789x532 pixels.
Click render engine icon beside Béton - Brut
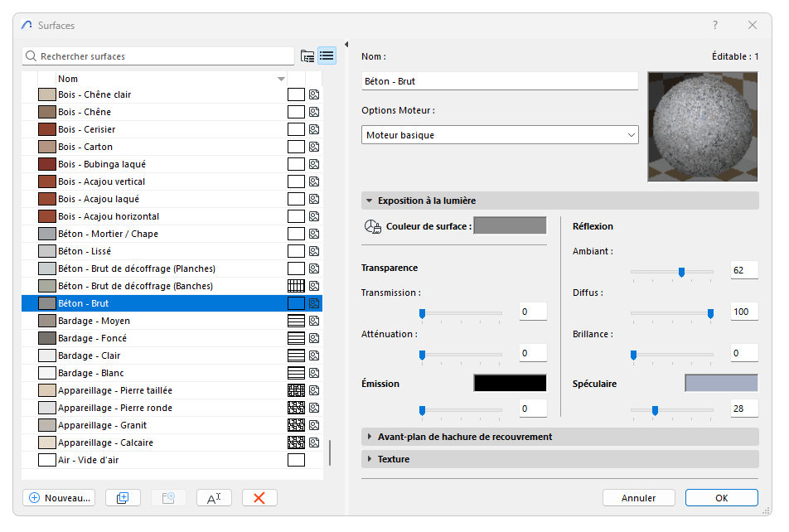click(x=313, y=302)
